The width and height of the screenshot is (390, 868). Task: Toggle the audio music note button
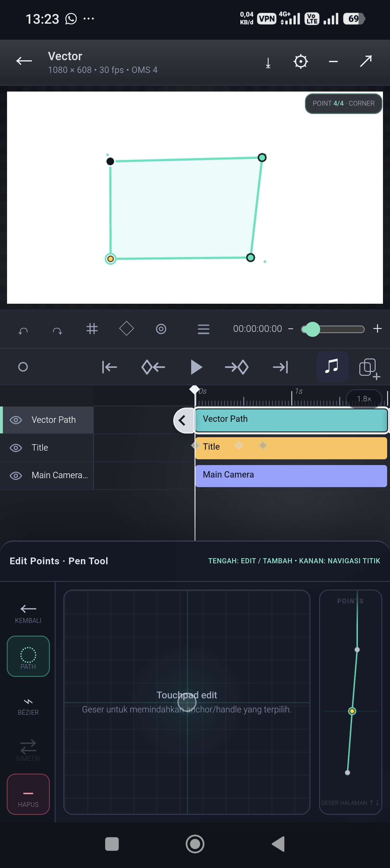click(x=332, y=366)
